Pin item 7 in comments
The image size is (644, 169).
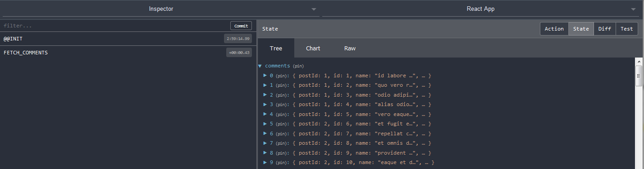[281, 143]
